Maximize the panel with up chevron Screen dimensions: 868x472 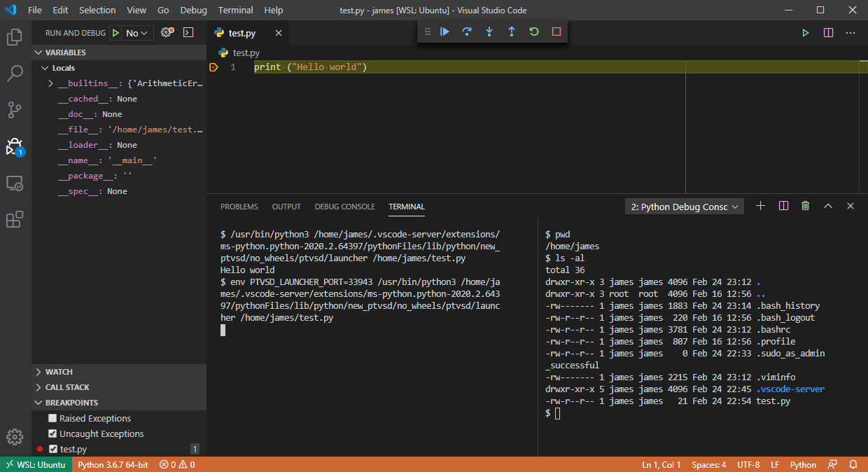click(x=828, y=206)
